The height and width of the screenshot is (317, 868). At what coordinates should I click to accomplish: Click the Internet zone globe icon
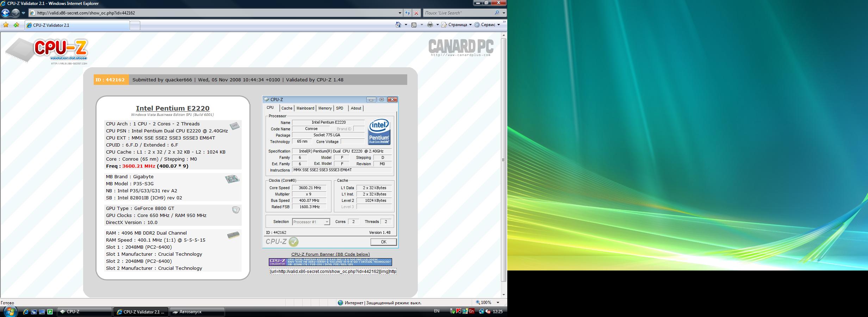coord(340,303)
